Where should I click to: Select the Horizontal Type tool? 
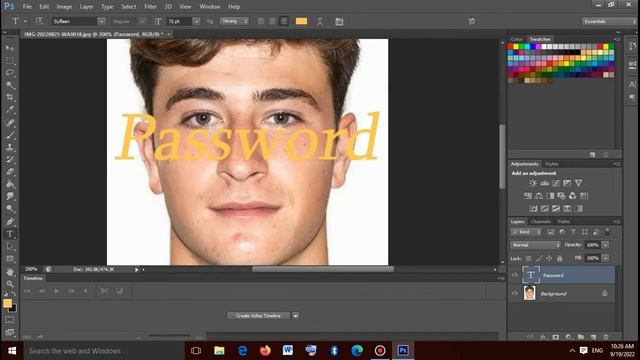click(10, 234)
